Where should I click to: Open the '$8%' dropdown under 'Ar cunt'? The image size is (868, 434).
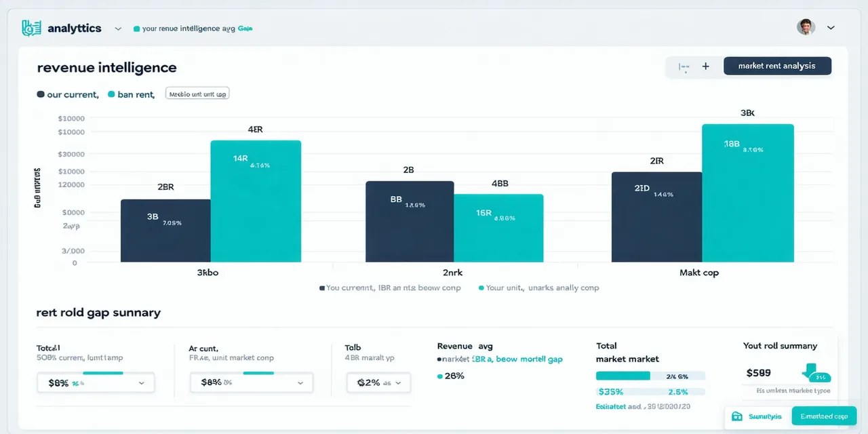pyautogui.click(x=251, y=382)
